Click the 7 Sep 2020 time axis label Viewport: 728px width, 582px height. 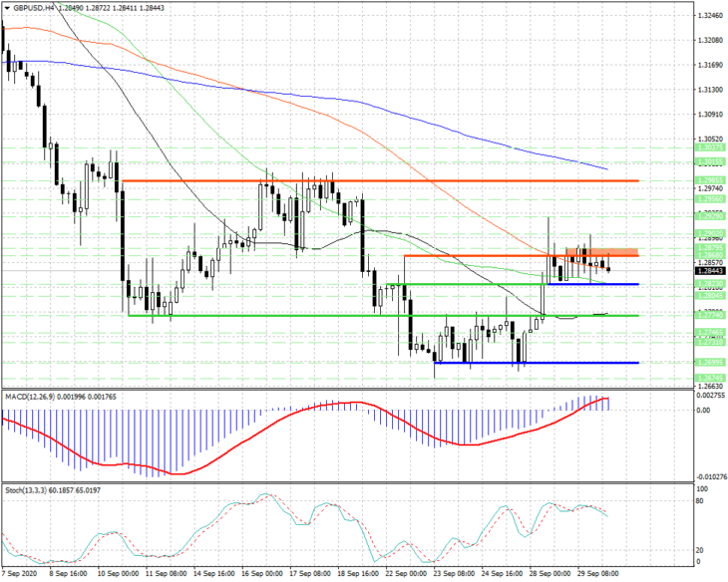(x=19, y=574)
